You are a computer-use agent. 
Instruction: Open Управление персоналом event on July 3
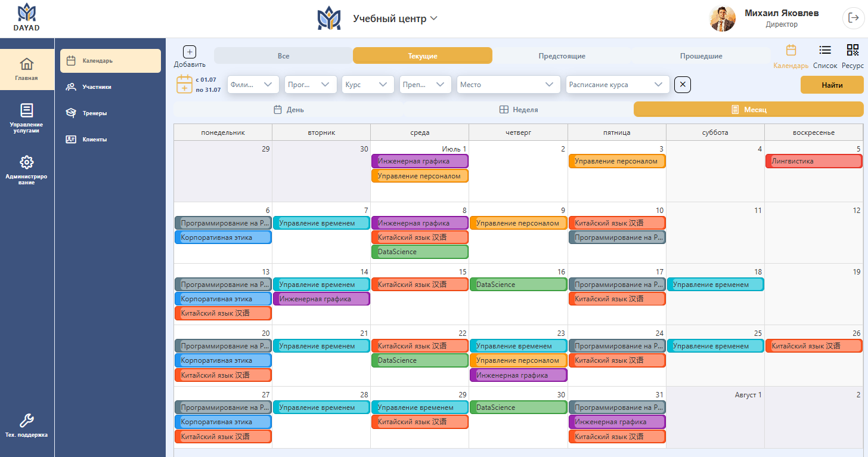pos(616,161)
